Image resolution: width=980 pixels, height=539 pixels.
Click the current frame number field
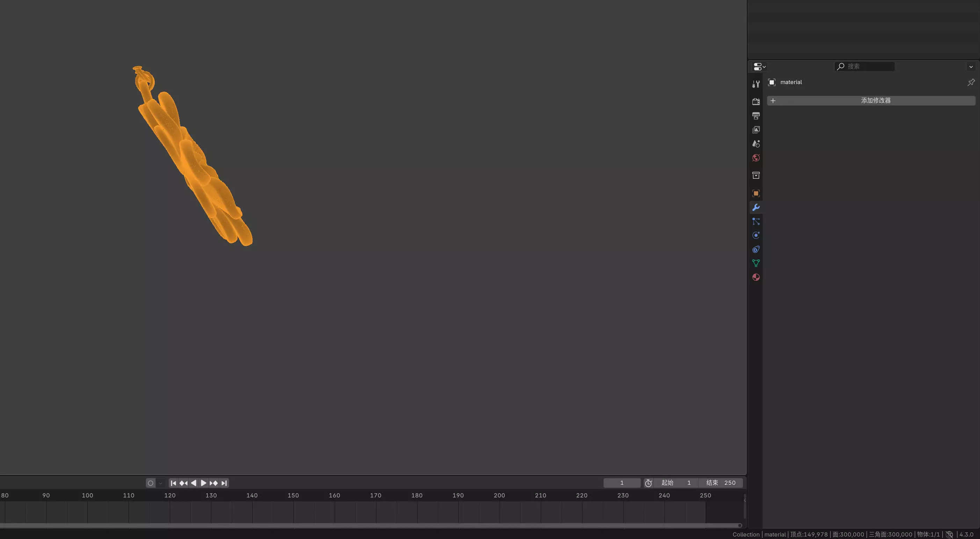click(622, 483)
